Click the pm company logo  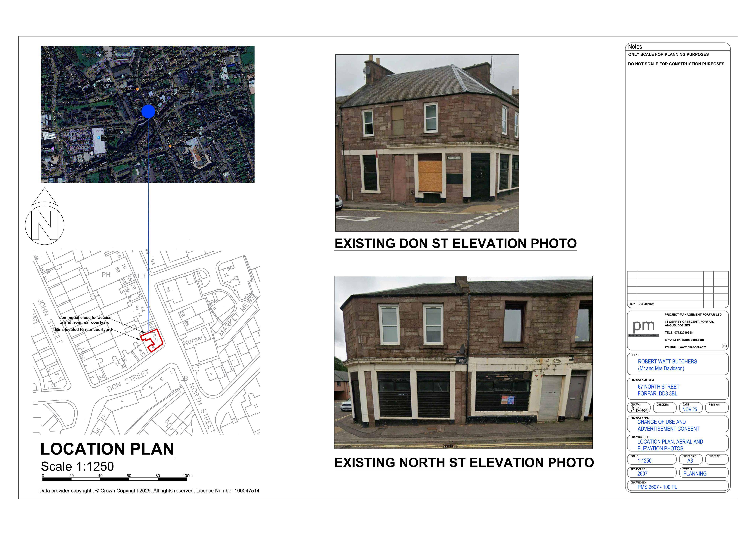click(x=644, y=328)
